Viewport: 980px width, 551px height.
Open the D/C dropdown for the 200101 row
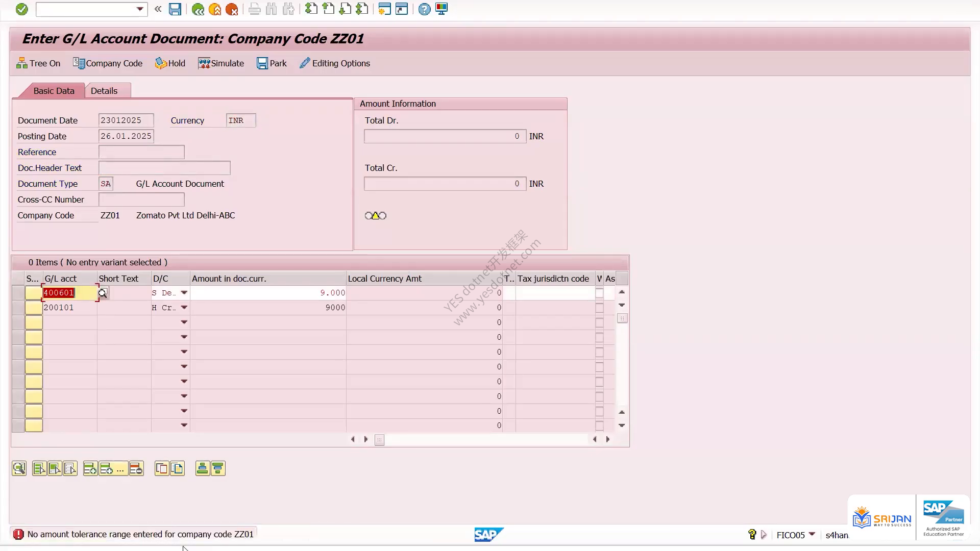[184, 308]
